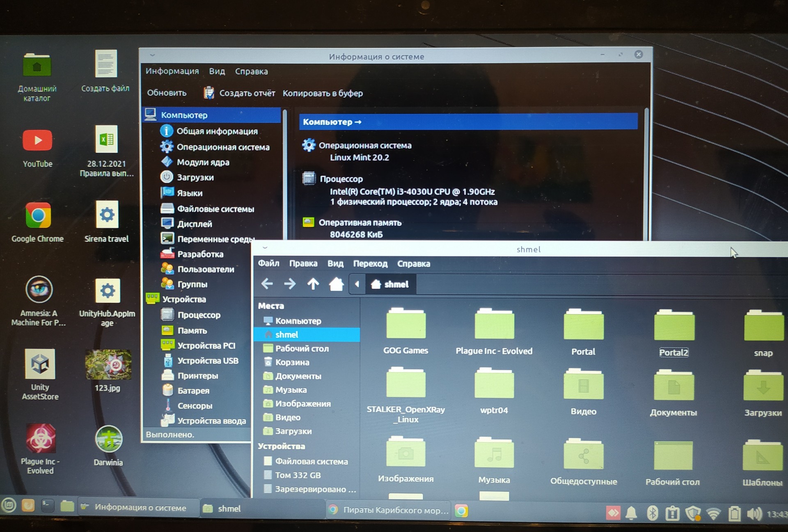
Task: Select Устройства PCI tree entry
Action: pos(199,346)
